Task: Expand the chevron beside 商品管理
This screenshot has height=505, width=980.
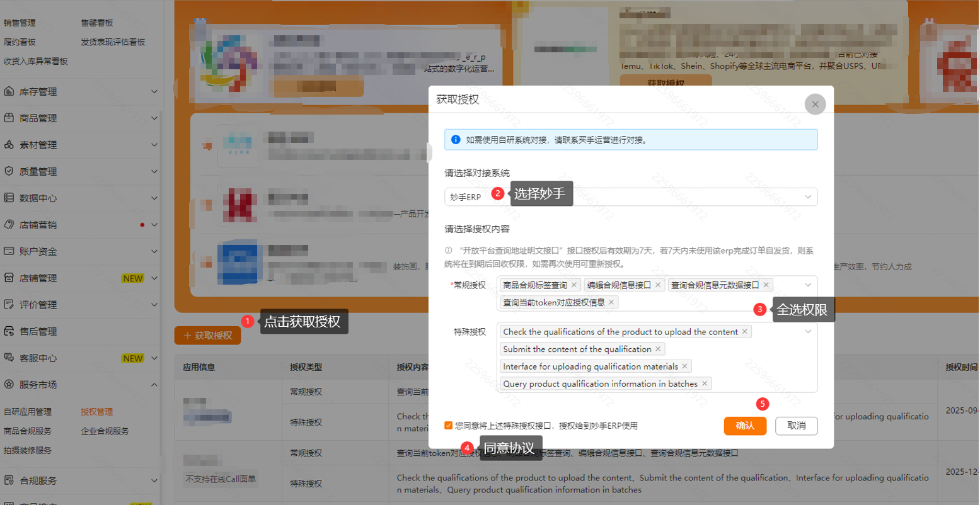Action: [x=154, y=118]
